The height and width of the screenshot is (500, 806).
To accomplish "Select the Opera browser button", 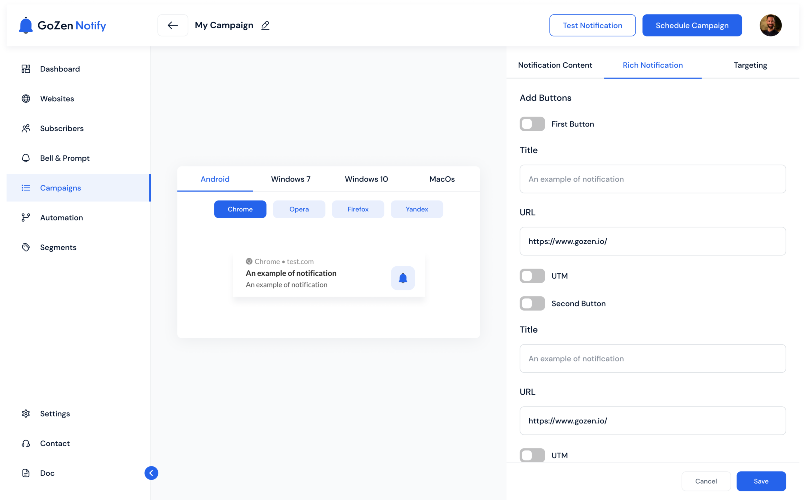I will (299, 209).
